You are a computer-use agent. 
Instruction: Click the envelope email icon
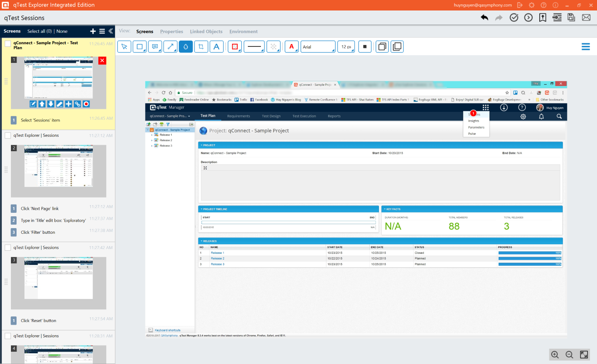click(586, 17)
